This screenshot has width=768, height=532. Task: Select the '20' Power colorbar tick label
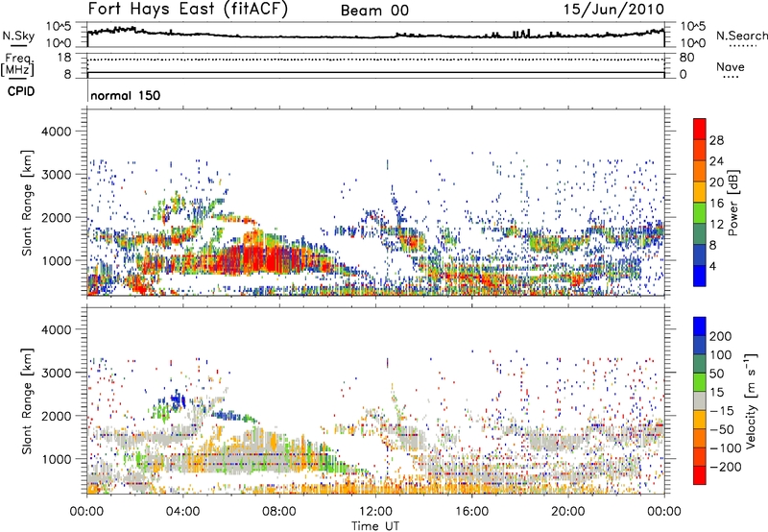pos(716,182)
